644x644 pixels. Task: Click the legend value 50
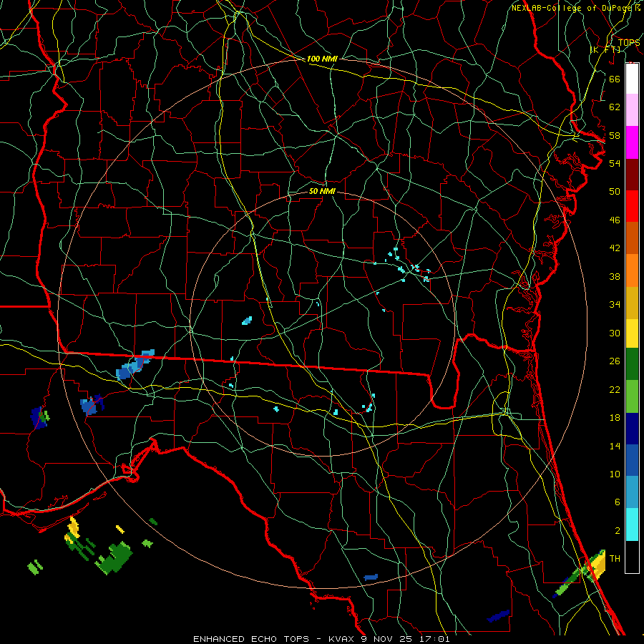[x=615, y=191]
